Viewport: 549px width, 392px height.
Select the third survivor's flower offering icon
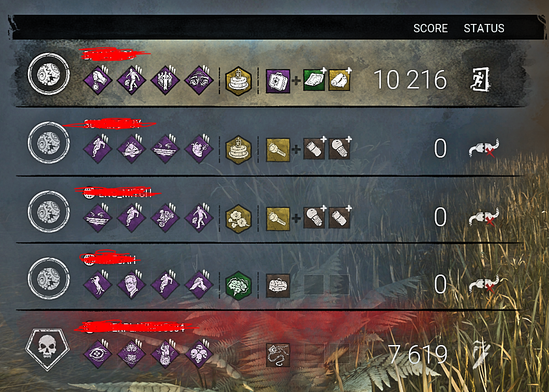tap(239, 219)
